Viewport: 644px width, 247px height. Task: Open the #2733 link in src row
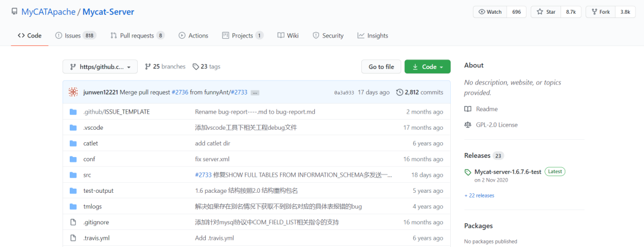coord(203,175)
